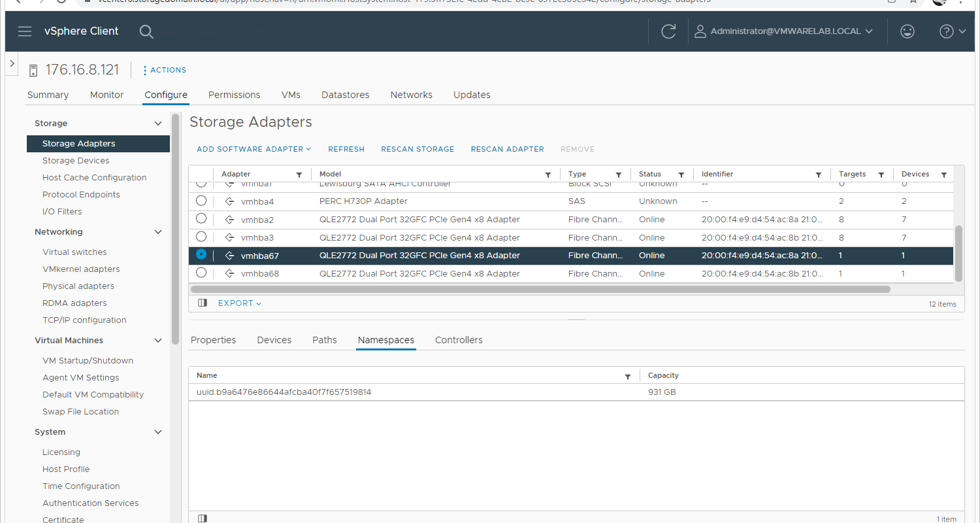Click targets count 8 for vmhba2
Image resolution: width=980 pixels, height=523 pixels.
point(841,220)
